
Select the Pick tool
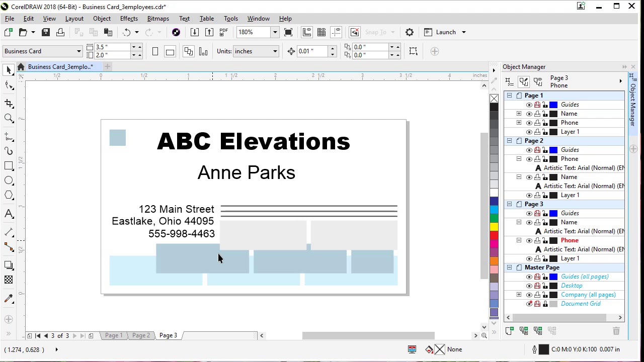point(9,70)
